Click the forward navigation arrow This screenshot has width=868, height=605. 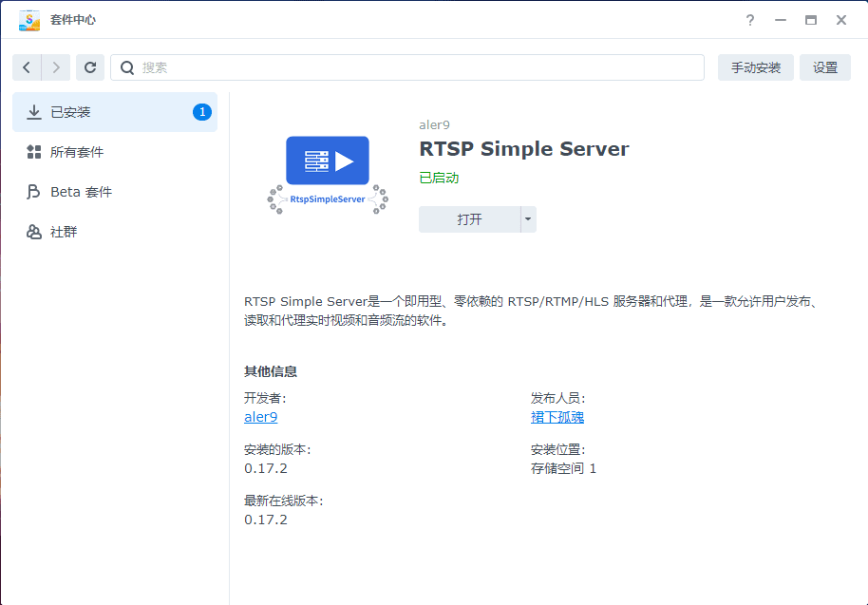(55, 67)
